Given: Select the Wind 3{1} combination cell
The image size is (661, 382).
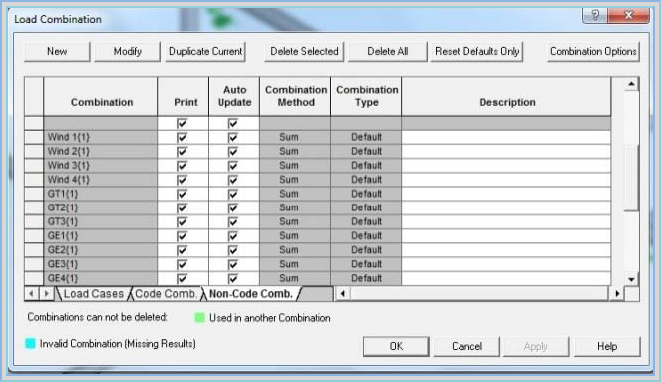Looking at the screenshot, I should [101, 166].
